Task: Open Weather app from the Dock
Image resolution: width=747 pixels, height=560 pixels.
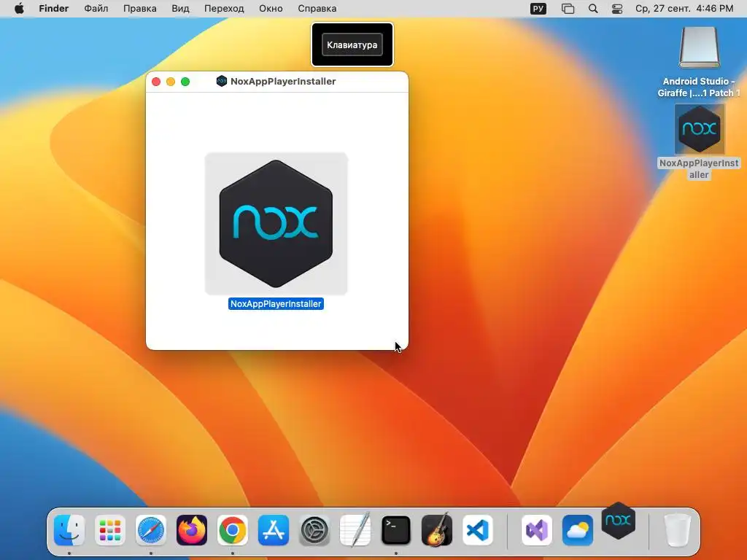Action: [x=578, y=530]
